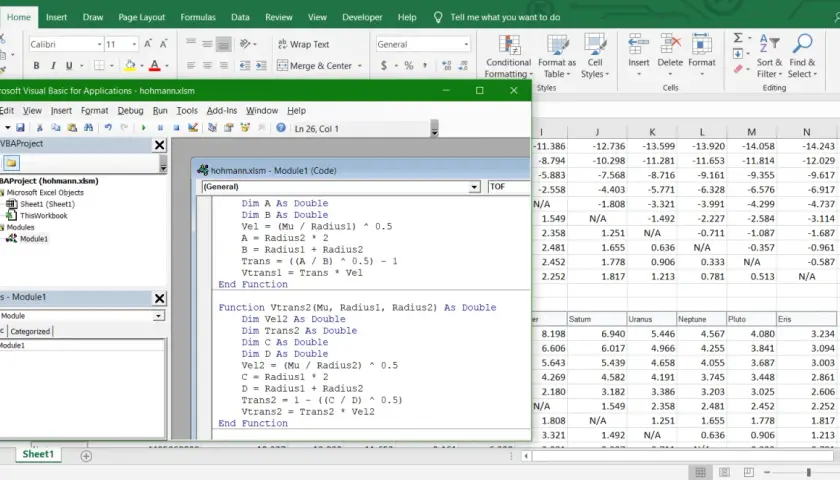This screenshot has width=840, height=480.
Task: Toggle Wrap Text
Action: (304, 44)
